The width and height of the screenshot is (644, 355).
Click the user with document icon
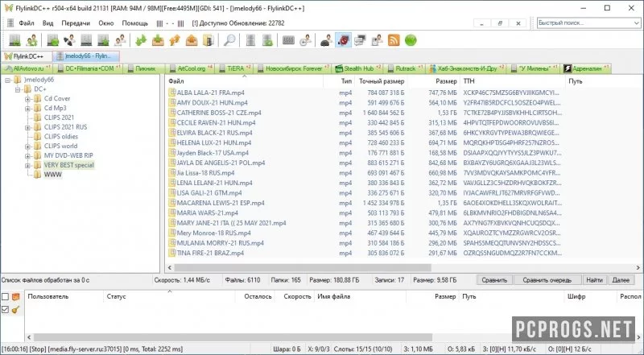[x=377, y=40]
